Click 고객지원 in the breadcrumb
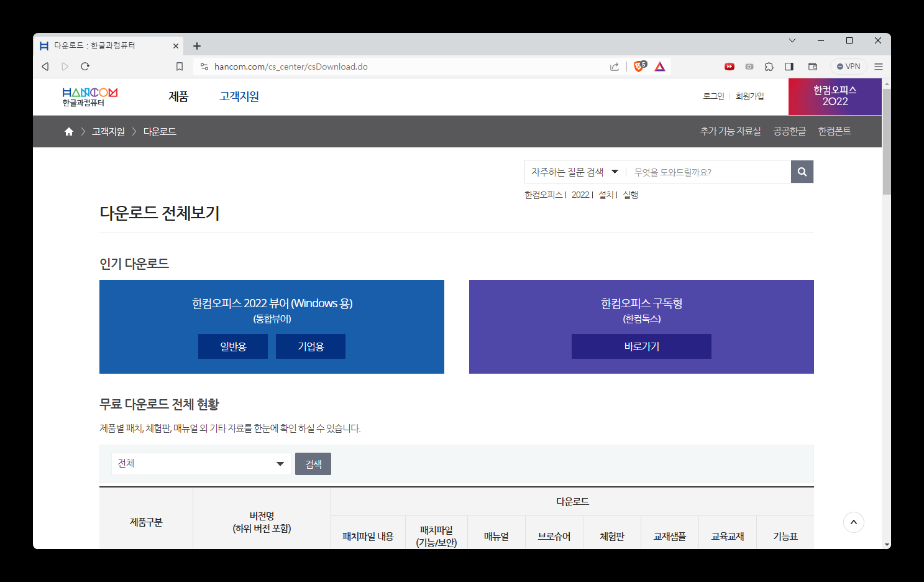924x582 pixels. (x=109, y=131)
